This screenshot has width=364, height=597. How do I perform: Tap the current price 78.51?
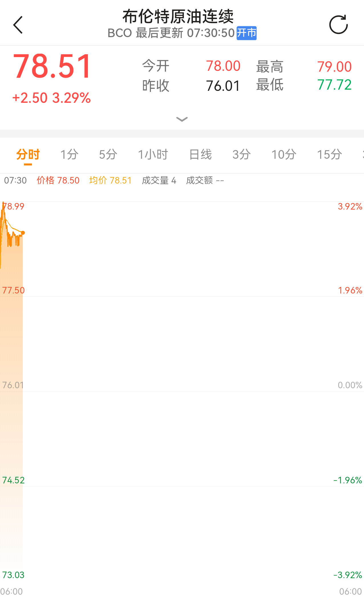(52, 67)
